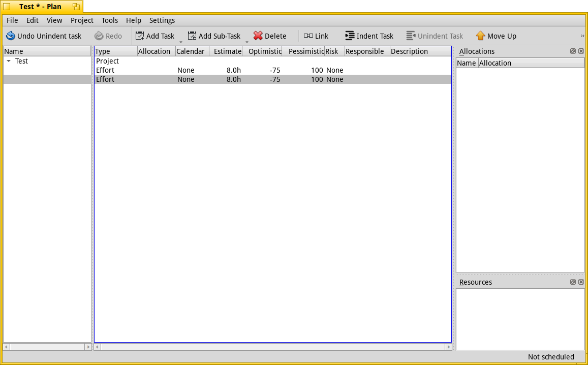Click the window title bar icon

[x=7, y=7]
